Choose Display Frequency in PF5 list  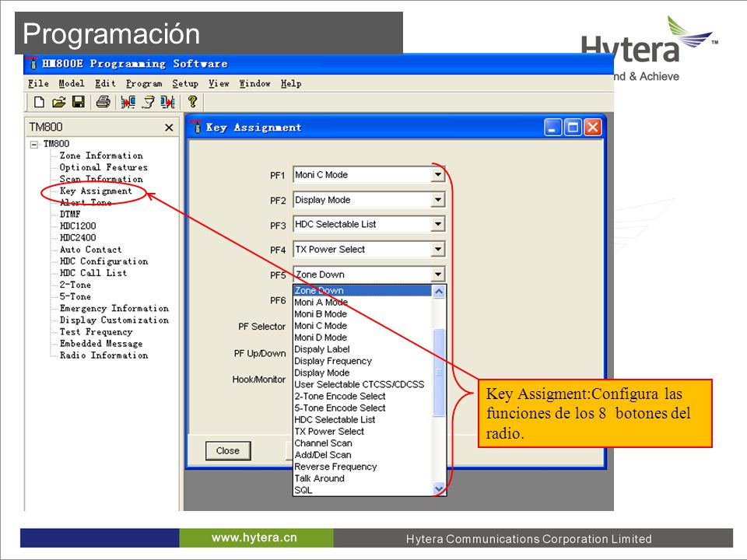[363, 361]
